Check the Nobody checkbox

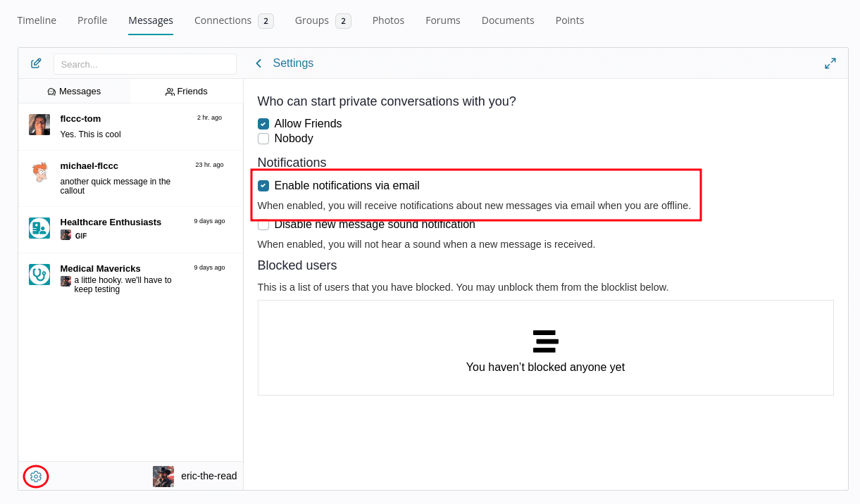tap(263, 139)
